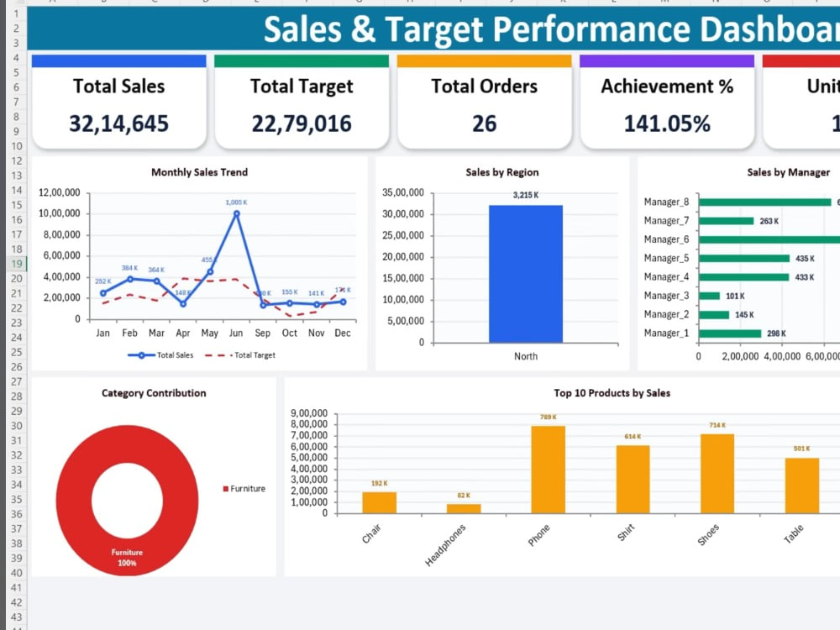Click the June peak marker on sales line

click(236, 213)
